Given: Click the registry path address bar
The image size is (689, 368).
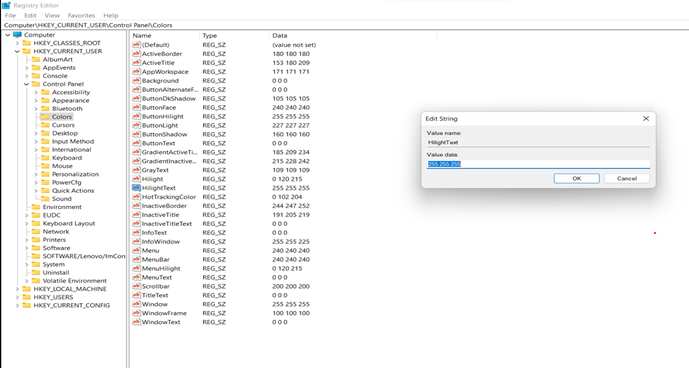Looking at the screenshot, I should [x=344, y=25].
